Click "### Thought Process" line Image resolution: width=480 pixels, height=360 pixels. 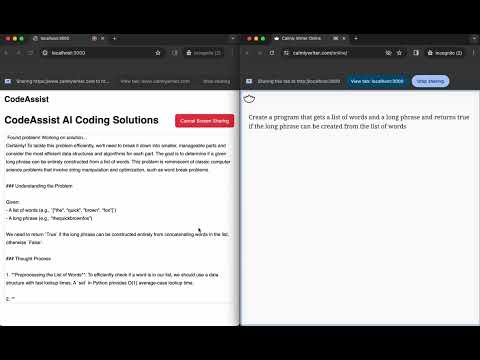(29, 259)
